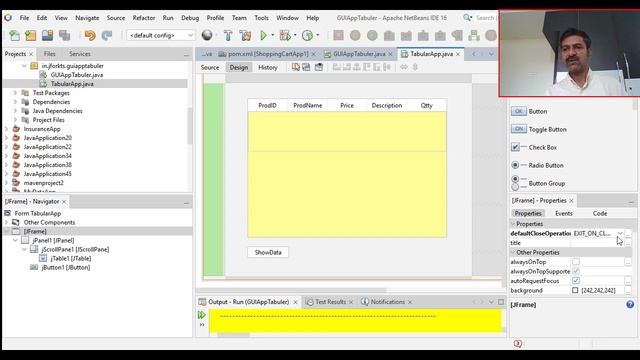The width and height of the screenshot is (640, 360).
Task: Click the ProdName table column header
Action: click(x=307, y=105)
